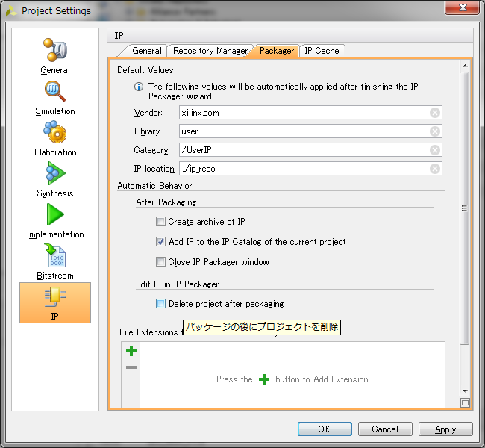Toggle Close IP Packager window checkbox
Viewport: 485px width, 448px height.
pyautogui.click(x=160, y=262)
